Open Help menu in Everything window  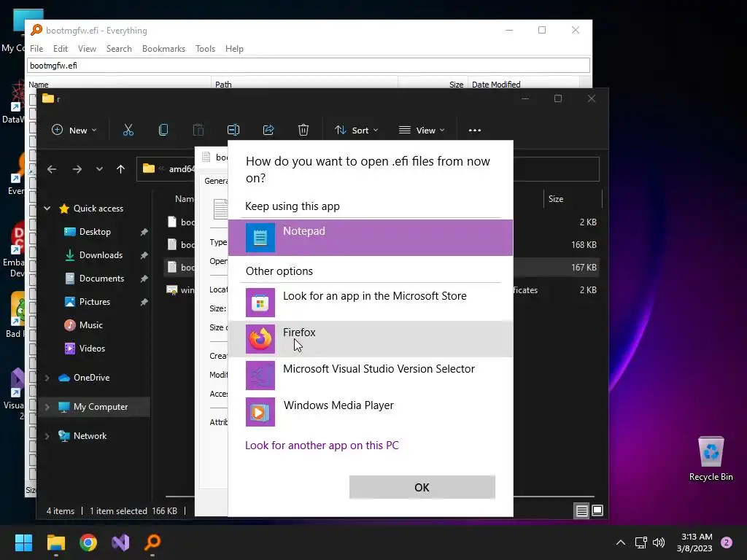pyautogui.click(x=234, y=49)
